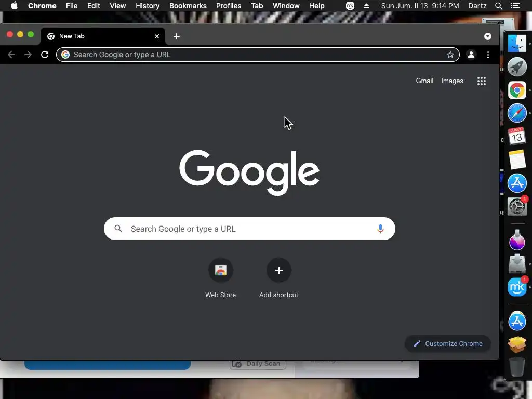Viewport: 532px width, 399px height.
Task: Open Notes from the Dock
Action: pos(517,159)
